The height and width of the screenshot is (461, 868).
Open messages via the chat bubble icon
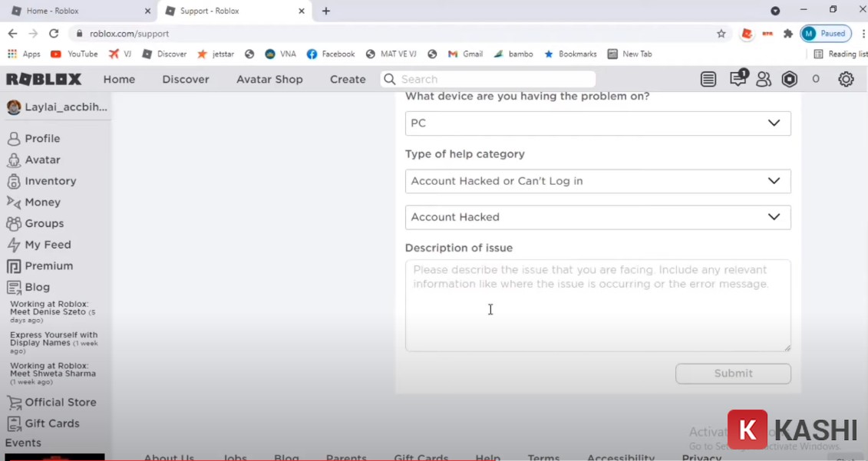(x=736, y=79)
